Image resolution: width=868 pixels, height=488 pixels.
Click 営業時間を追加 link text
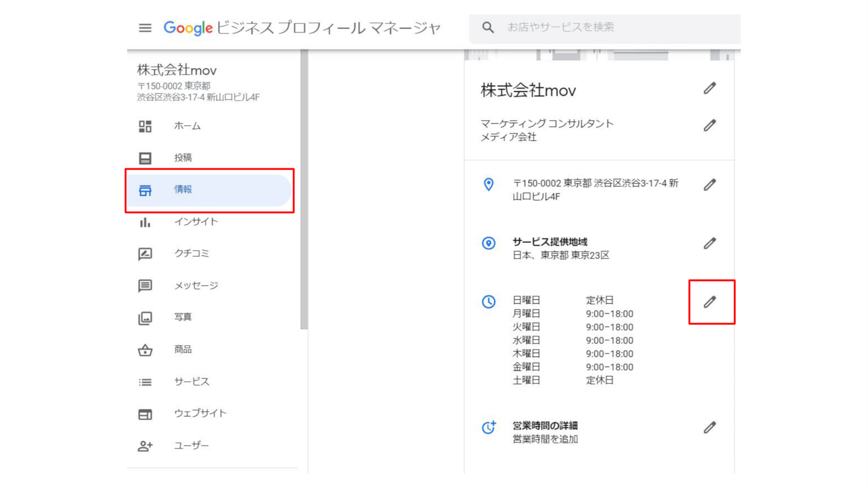point(545,439)
